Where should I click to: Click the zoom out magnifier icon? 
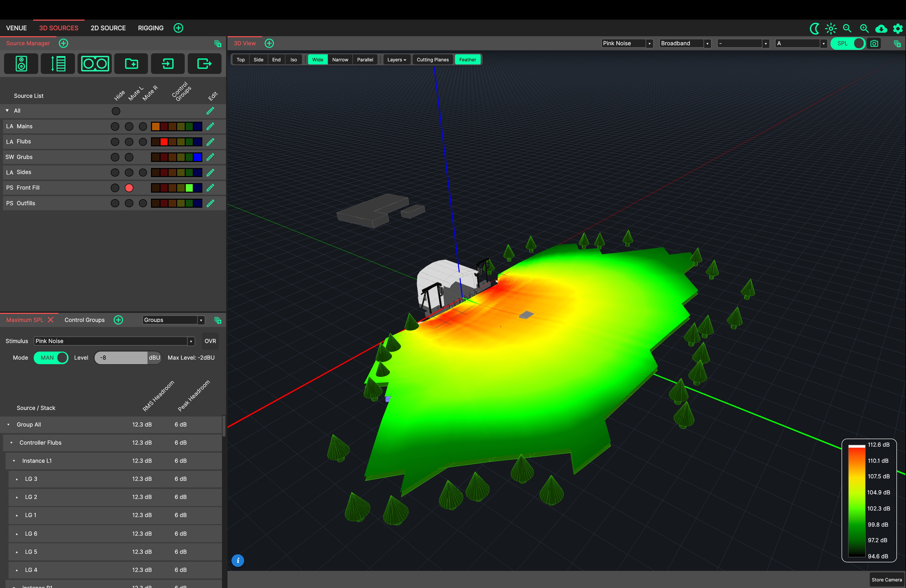click(847, 28)
